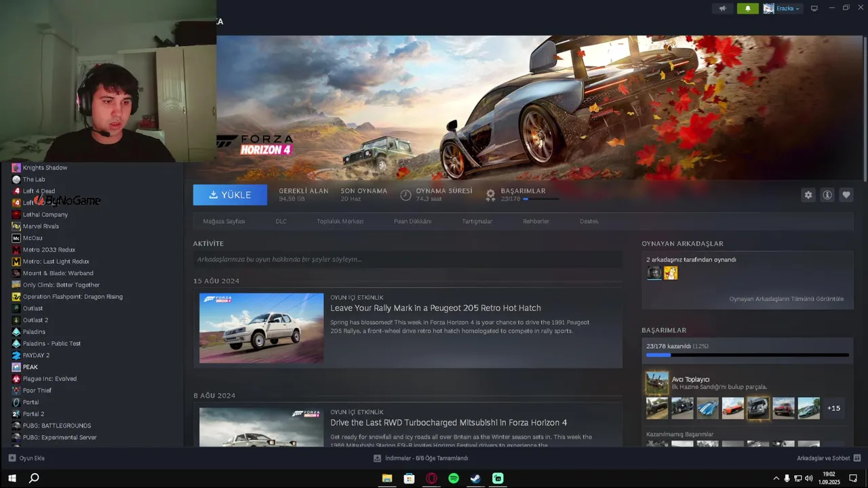
Task: Click the volume icon in system tray
Action: click(x=808, y=479)
